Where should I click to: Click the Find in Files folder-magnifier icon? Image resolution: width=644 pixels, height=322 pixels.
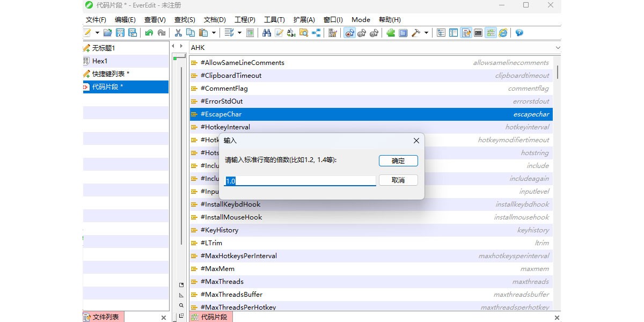304,33
